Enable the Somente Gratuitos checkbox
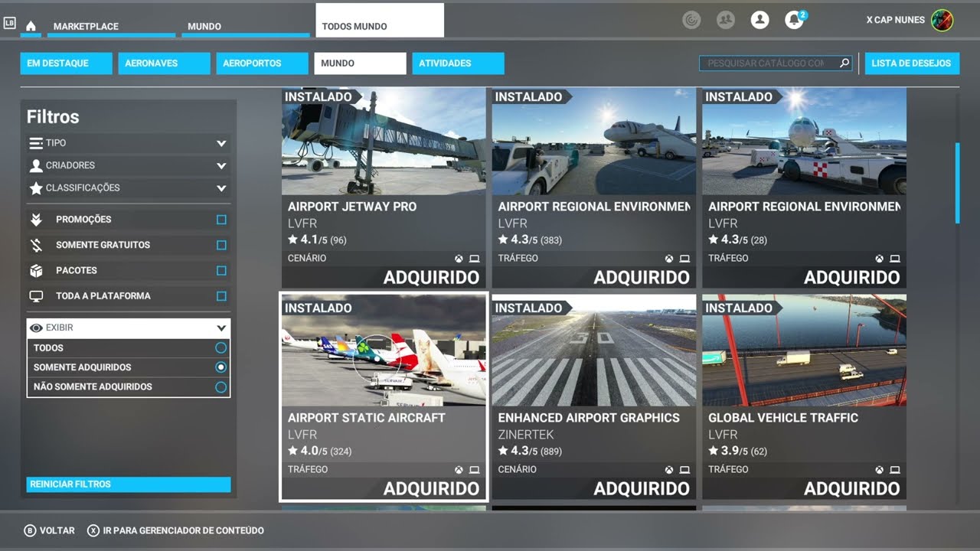The height and width of the screenshot is (551, 980). tap(221, 245)
